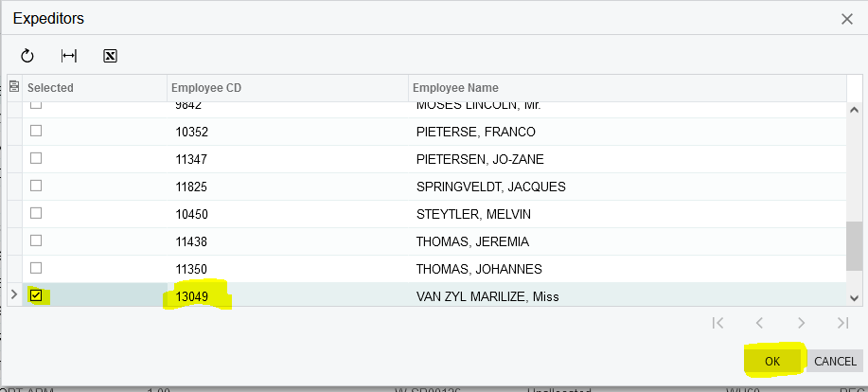Click the Export to Excel icon

pos(110,56)
